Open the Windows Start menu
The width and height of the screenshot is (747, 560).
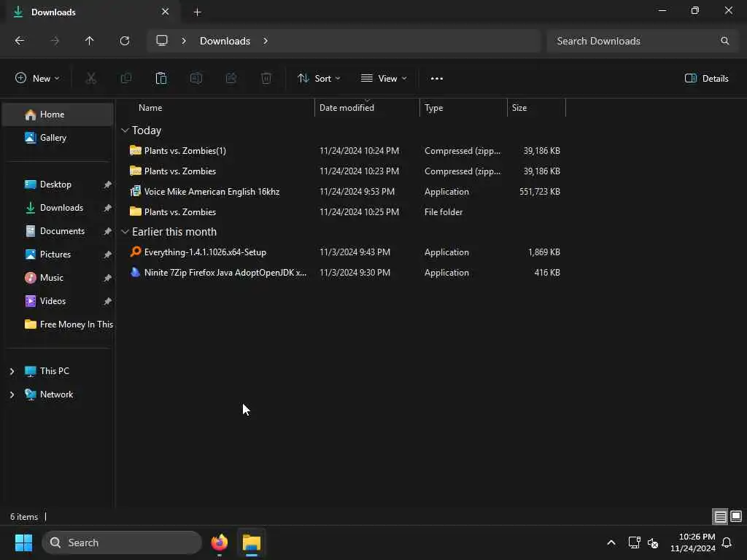23,542
